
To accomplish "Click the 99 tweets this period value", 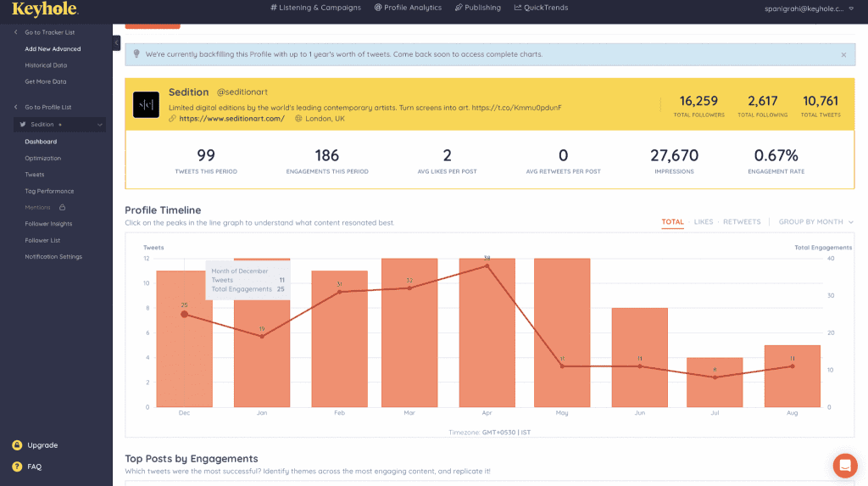I will 206,156.
